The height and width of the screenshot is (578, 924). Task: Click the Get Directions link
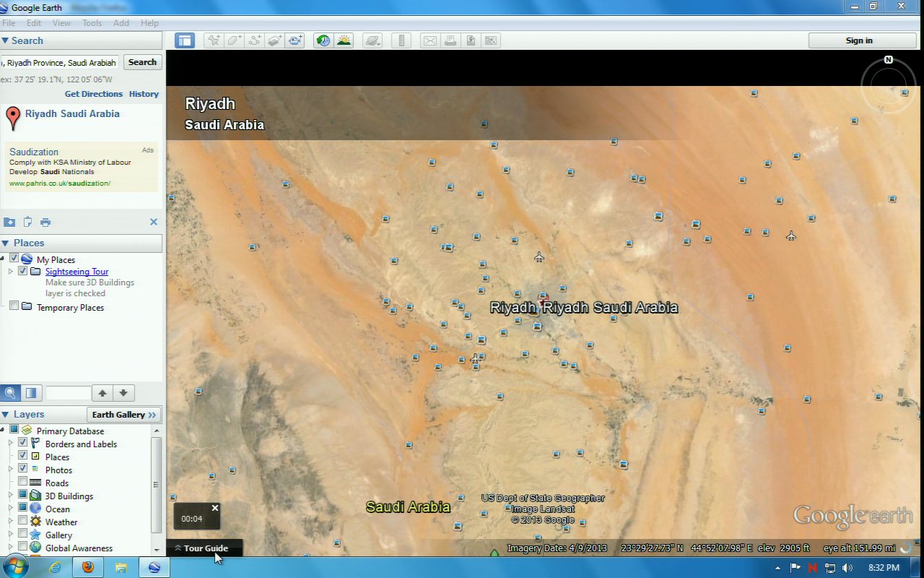point(93,94)
